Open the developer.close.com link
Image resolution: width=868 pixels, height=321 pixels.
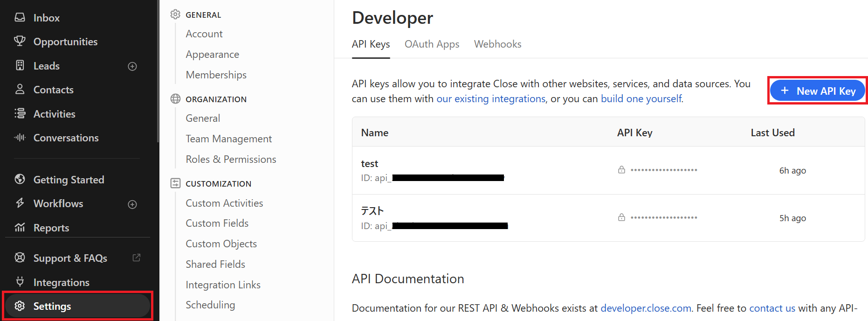pyautogui.click(x=646, y=308)
